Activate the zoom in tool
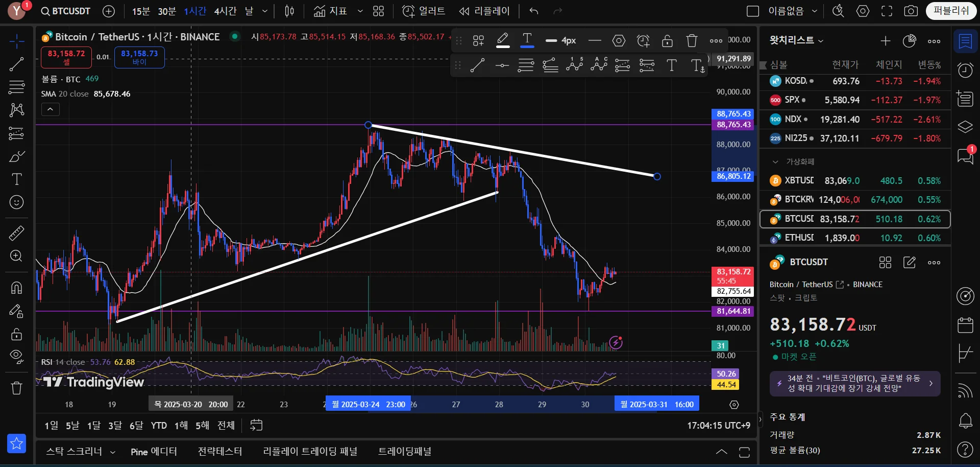This screenshot has width=980, height=467. click(16, 256)
